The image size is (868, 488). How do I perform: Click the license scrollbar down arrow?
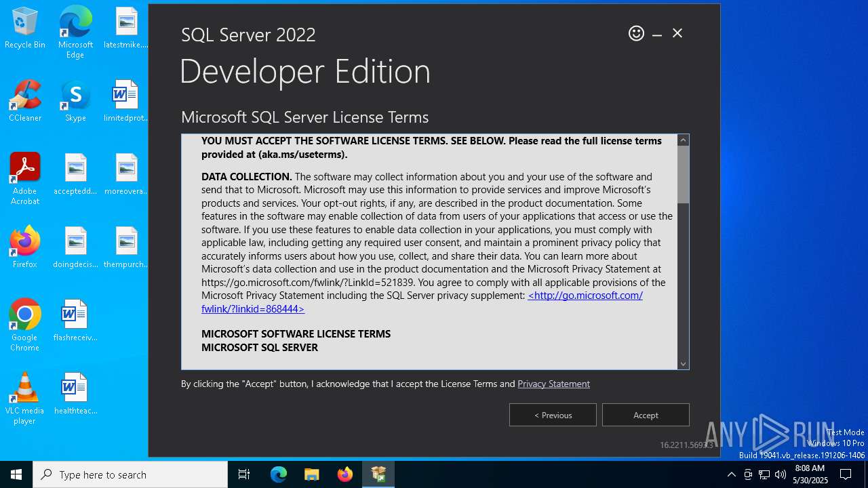tap(684, 364)
